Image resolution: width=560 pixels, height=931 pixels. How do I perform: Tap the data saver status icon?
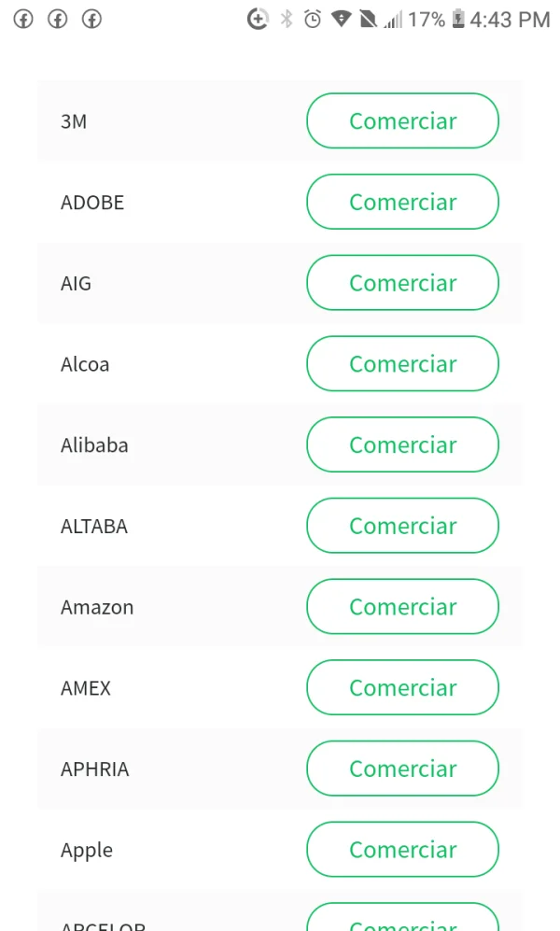click(x=258, y=19)
